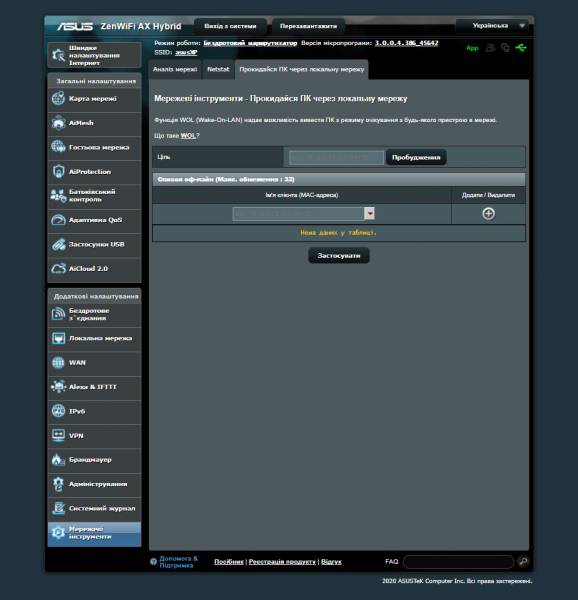
Task: Switch to the Аналіз мережі tab
Action: coord(175,69)
